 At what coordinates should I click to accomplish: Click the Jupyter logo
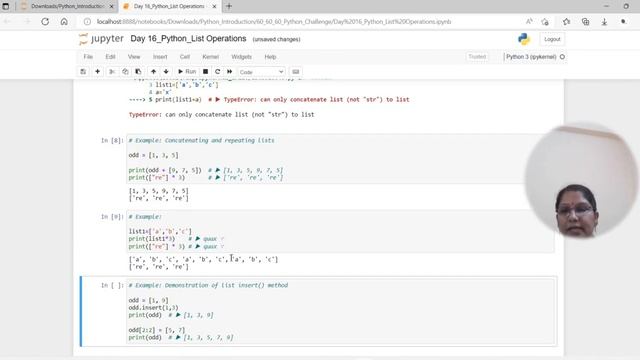tap(101, 39)
